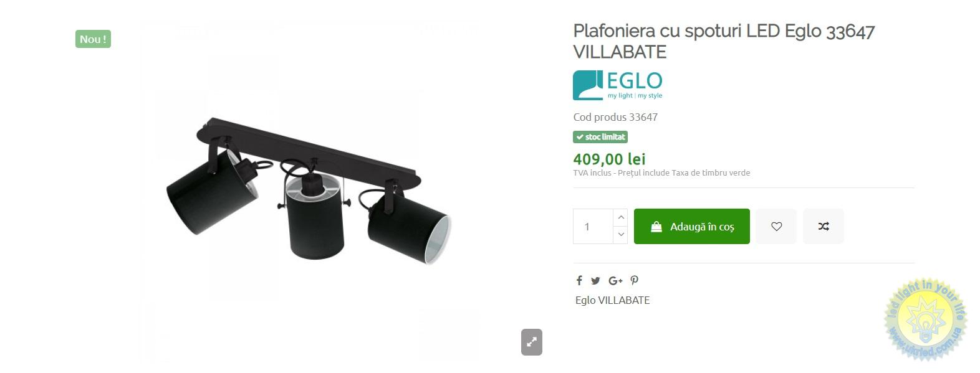
Task: Increase quantity with up arrow
Action: 620,217
